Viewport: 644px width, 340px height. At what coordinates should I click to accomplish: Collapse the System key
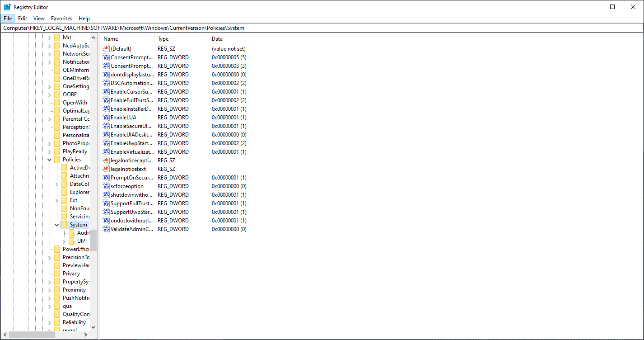coord(57,225)
